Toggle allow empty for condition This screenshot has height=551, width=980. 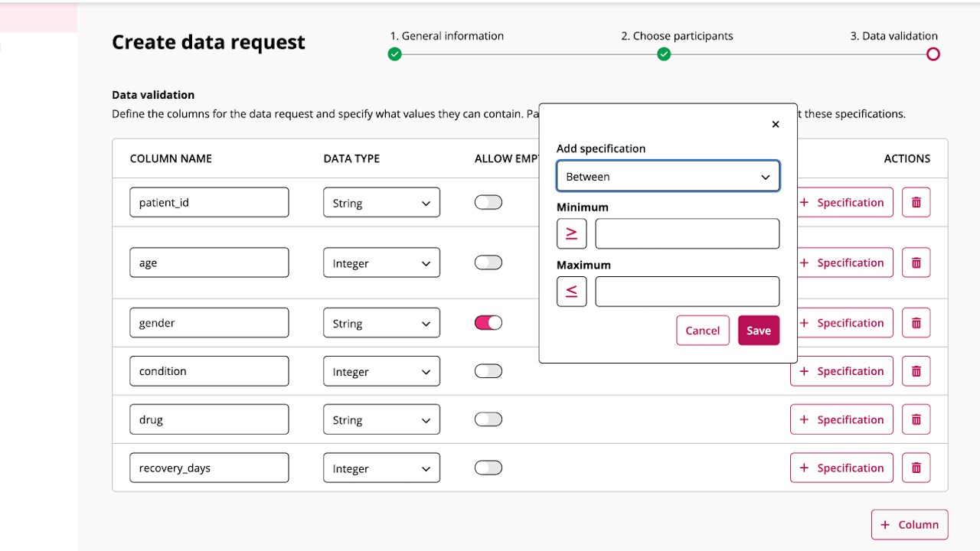[488, 371]
